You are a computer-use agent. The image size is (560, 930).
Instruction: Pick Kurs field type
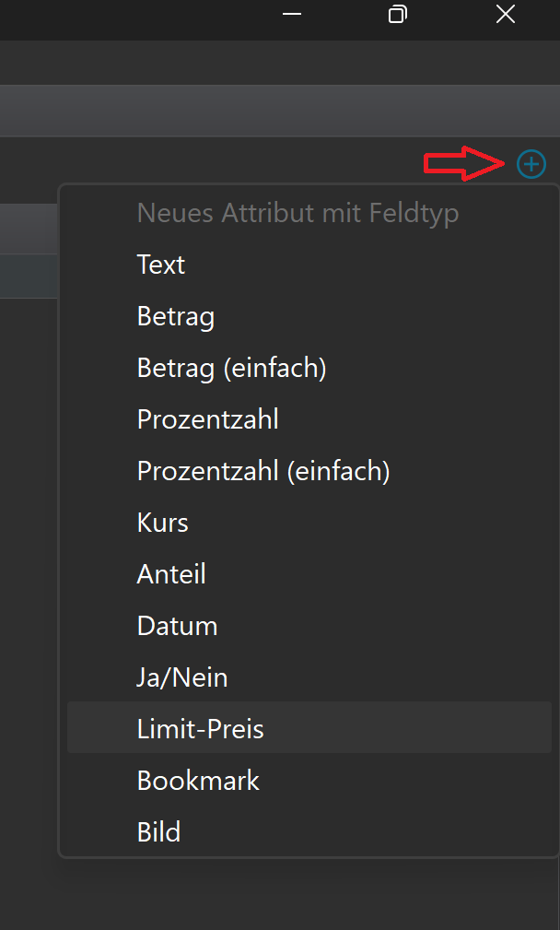pyautogui.click(x=163, y=524)
